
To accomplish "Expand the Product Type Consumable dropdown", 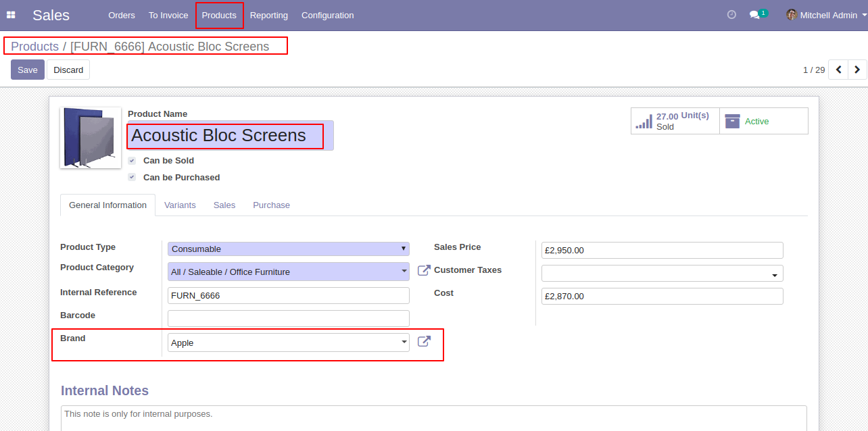I will (289, 249).
